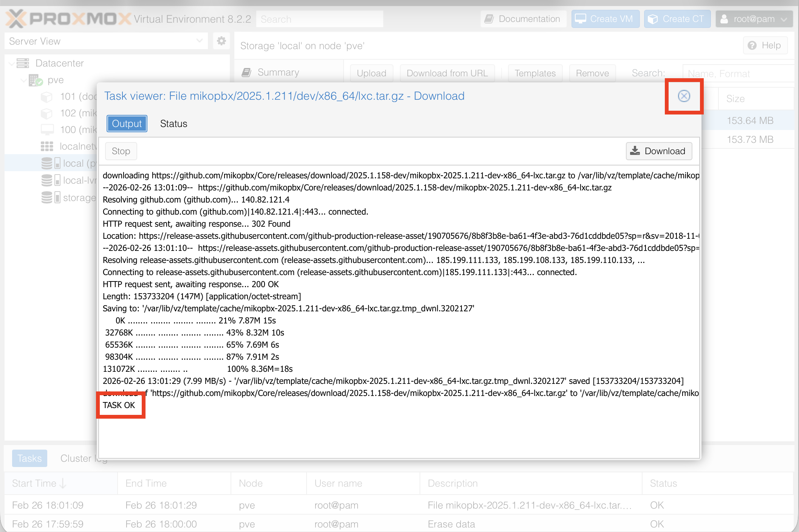The width and height of the screenshot is (799, 532).
Task: Select VM 100 monitor icon
Action: click(47, 130)
